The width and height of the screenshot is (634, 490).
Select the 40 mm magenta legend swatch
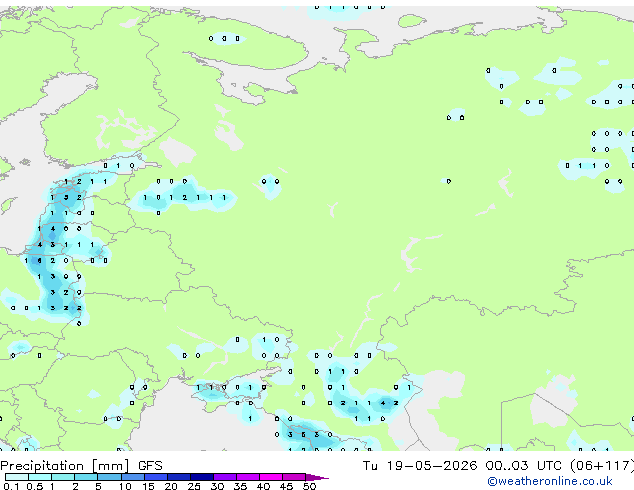click(271, 477)
